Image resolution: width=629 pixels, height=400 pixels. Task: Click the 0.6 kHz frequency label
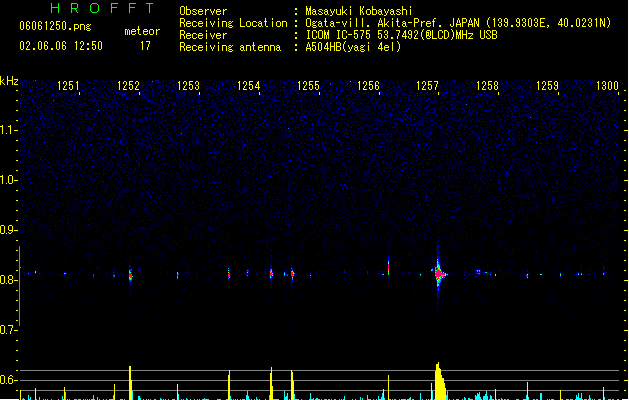pos(8,380)
